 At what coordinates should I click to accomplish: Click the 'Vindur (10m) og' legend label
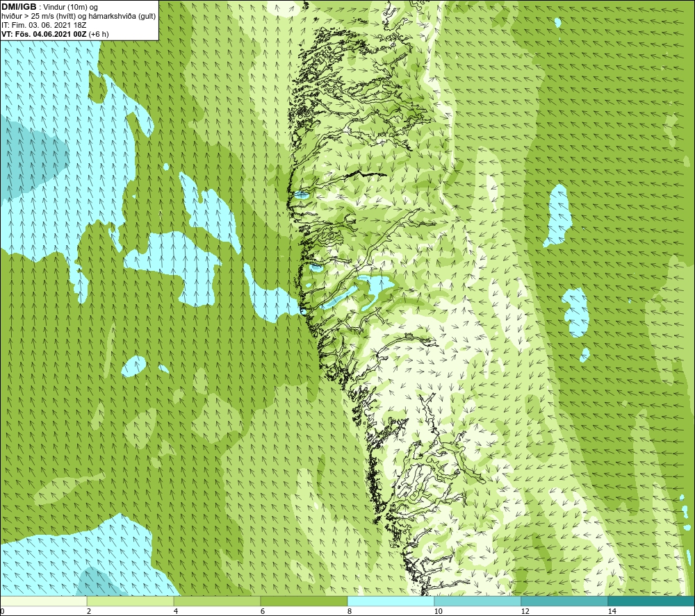point(72,8)
